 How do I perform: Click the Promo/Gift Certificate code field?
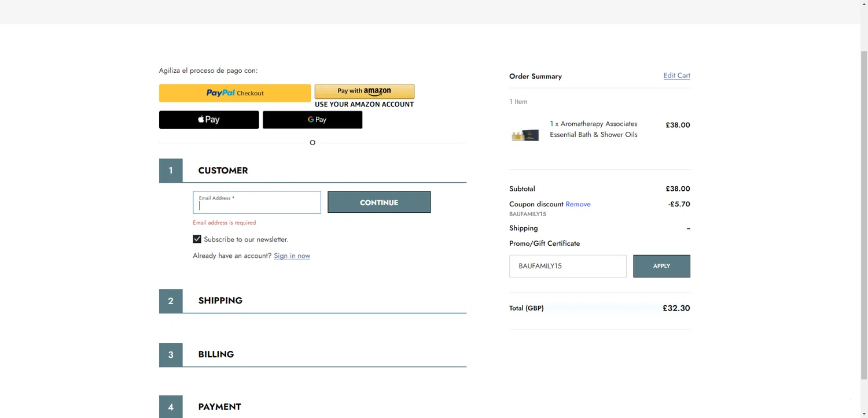[x=568, y=266]
